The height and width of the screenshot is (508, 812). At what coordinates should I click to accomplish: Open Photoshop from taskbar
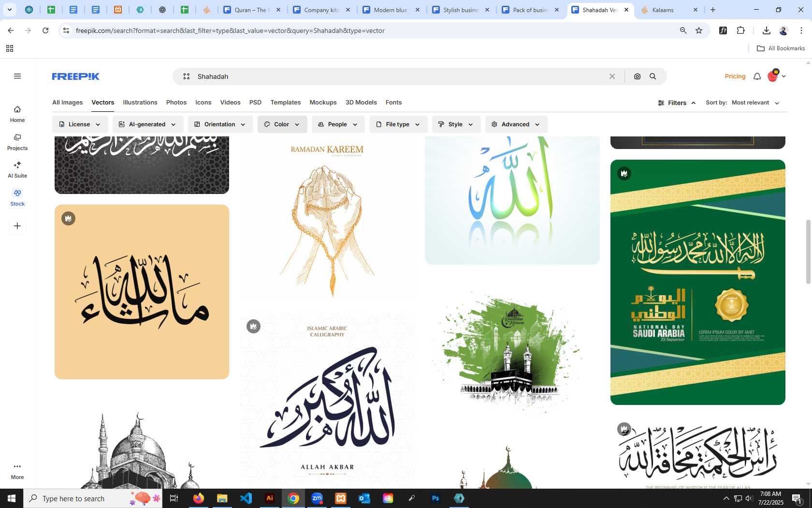(435, 498)
